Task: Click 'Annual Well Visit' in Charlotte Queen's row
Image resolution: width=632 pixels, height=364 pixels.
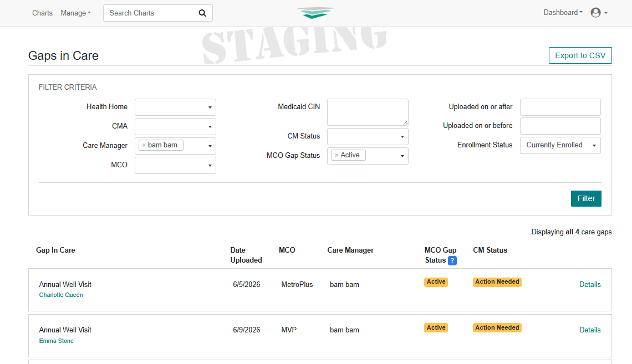Action: point(65,284)
